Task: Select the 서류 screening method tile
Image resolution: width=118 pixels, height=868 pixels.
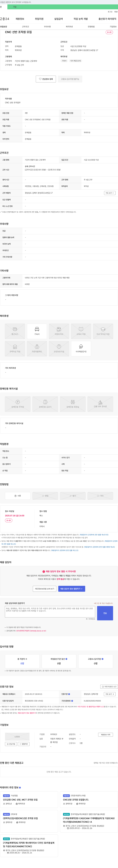Action: pos(18,496)
